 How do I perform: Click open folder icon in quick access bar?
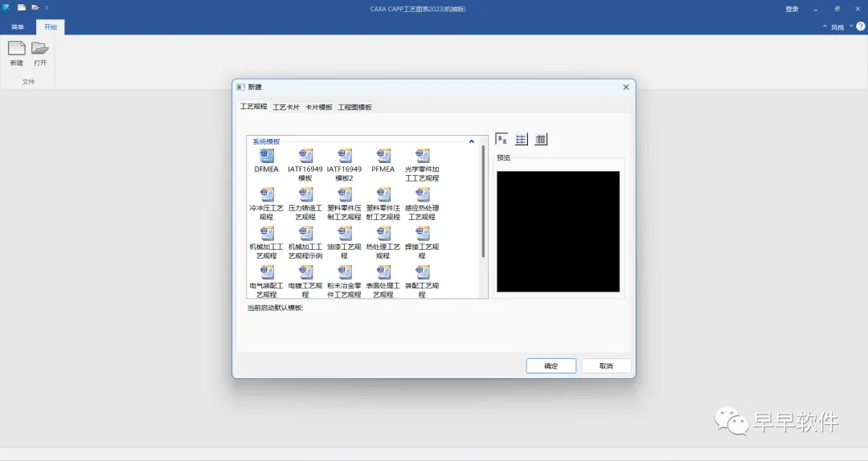click(x=35, y=8)
